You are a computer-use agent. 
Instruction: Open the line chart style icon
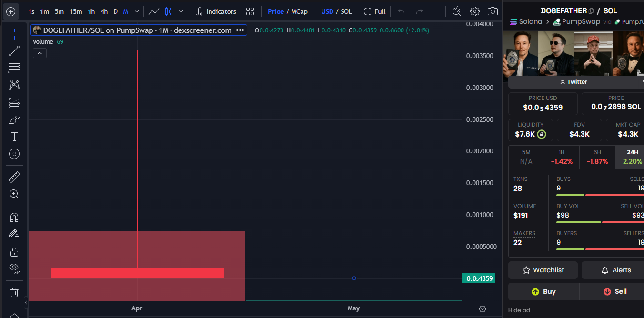pyautogui.click(x=153, y=11)
